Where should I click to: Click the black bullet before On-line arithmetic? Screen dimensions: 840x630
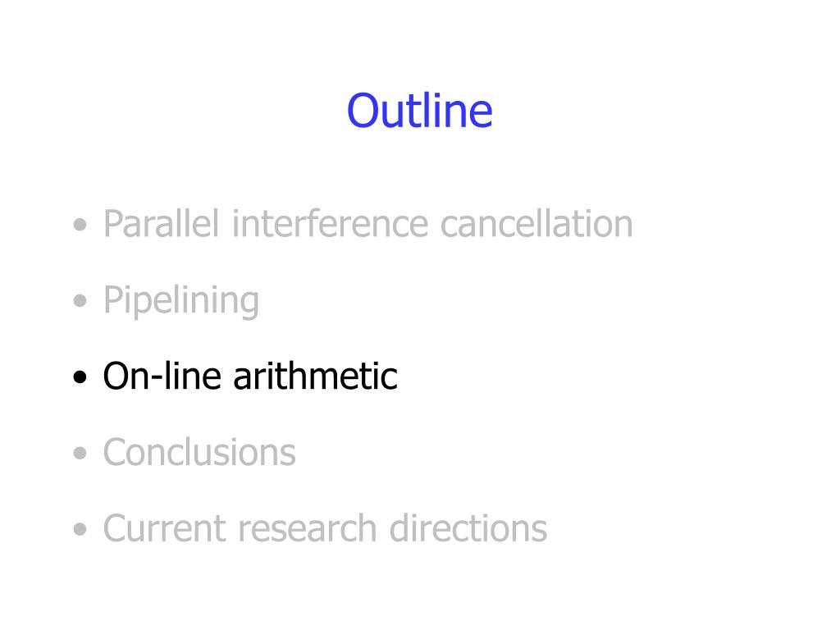(x=80, y=377)
